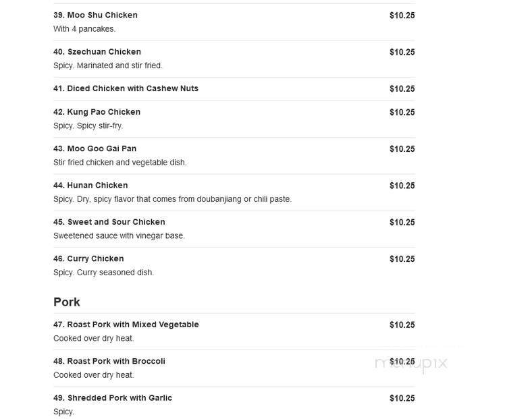Click the "Sweetened sauce with vinegar base" text

[119, 235]
